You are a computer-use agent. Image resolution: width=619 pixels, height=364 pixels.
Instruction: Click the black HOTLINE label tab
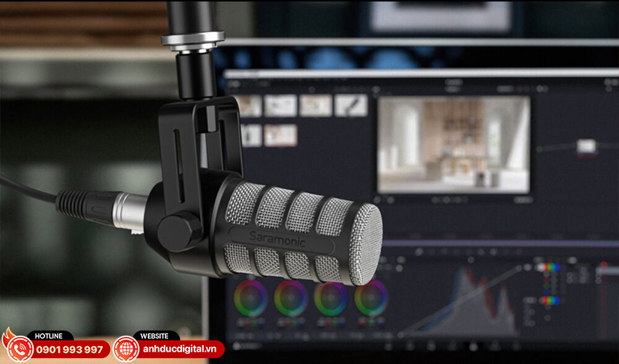point(50,336)
